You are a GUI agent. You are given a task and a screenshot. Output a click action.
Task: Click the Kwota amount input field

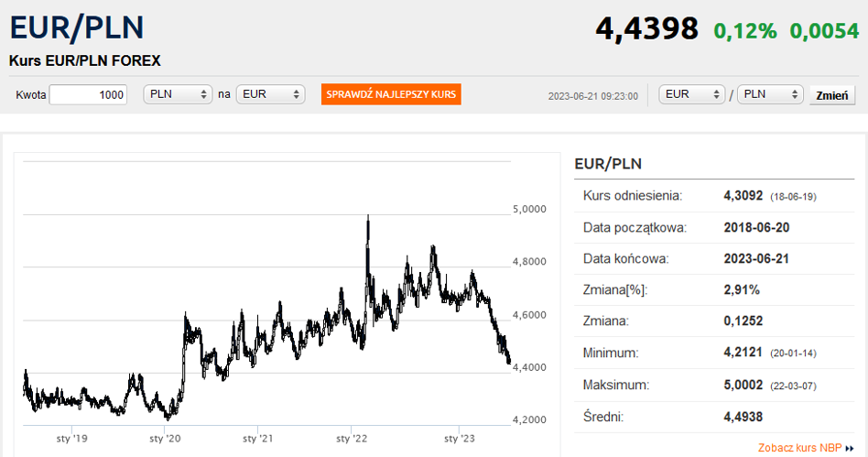pos(88,94)
